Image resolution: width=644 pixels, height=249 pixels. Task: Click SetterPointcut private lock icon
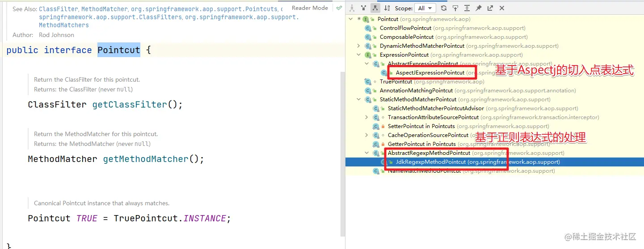click(x=383, y=126)
